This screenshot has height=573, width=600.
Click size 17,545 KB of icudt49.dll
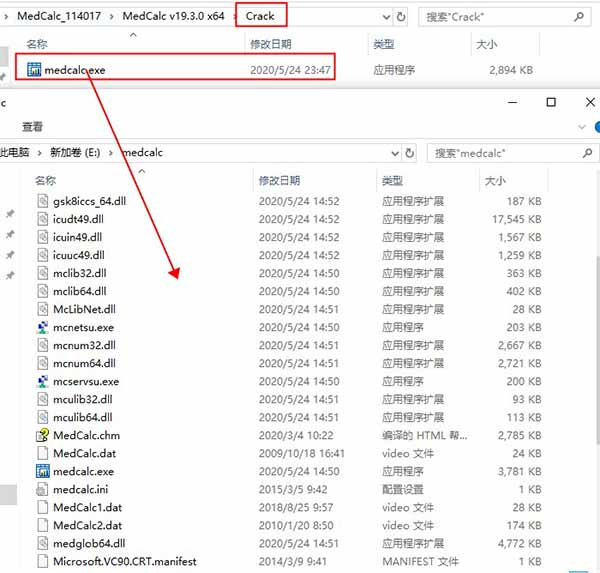pos(517,219)
